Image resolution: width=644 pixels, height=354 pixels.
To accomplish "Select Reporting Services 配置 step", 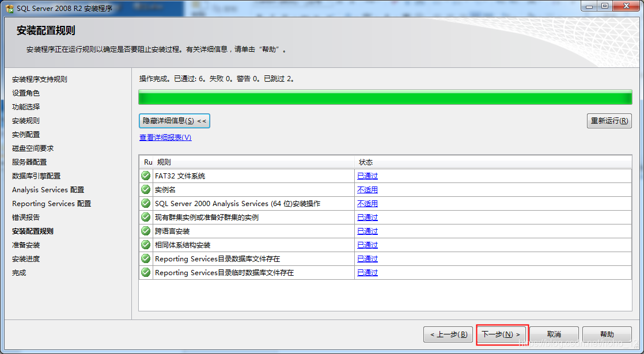I will coord(52,203).
